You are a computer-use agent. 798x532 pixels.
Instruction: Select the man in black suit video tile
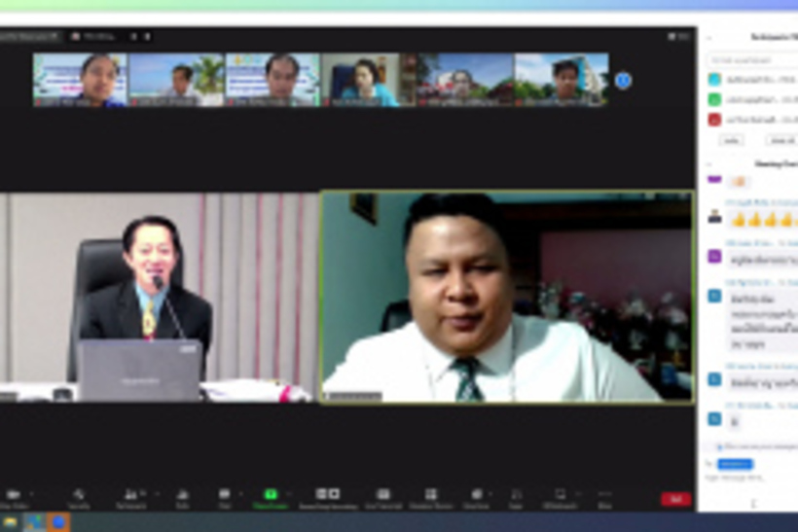(159, 298)
